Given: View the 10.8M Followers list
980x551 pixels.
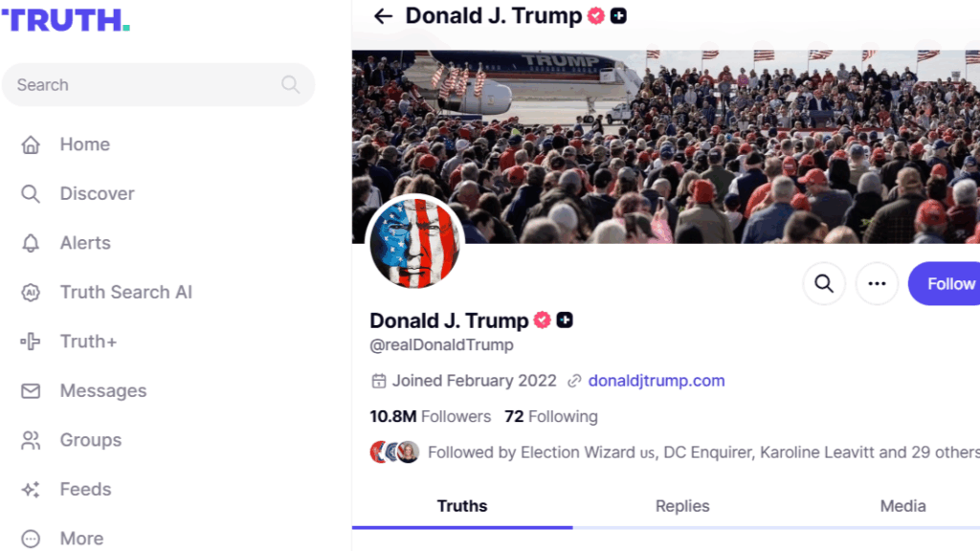Looking at the screenshot, I should (x=430, y=417).
